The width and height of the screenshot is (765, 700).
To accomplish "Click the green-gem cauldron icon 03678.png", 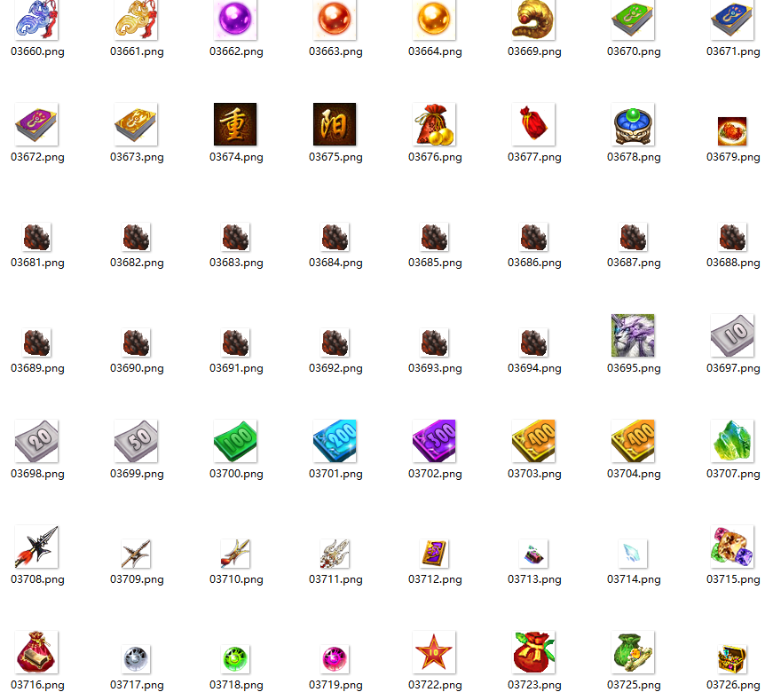I will (x=633, y=124).
